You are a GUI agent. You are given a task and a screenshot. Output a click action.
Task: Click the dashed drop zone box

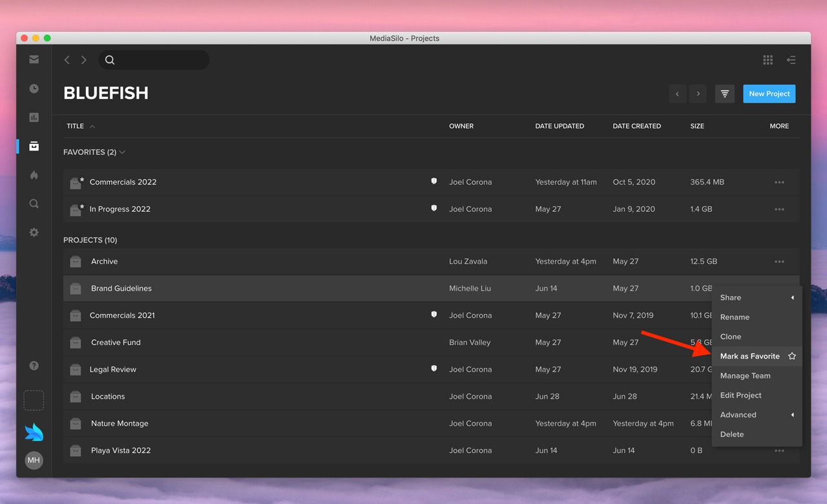pyautogui.click(x=34, y=400)
